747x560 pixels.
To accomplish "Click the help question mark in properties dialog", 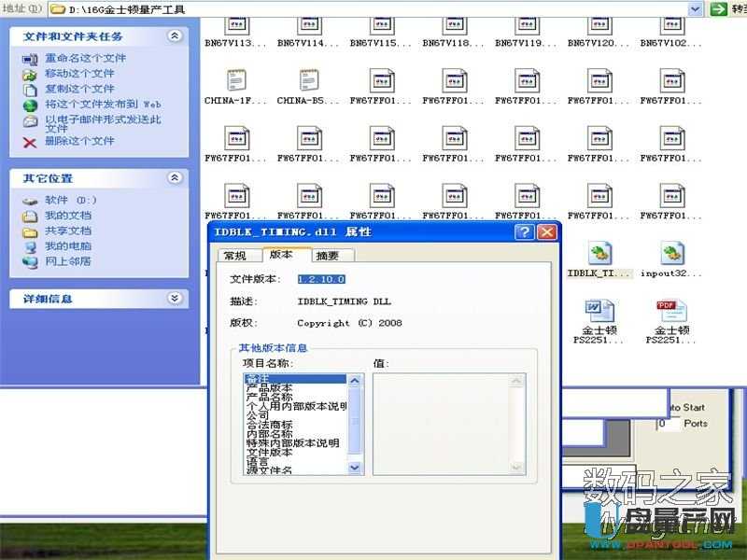I will (x=526, y=231).
